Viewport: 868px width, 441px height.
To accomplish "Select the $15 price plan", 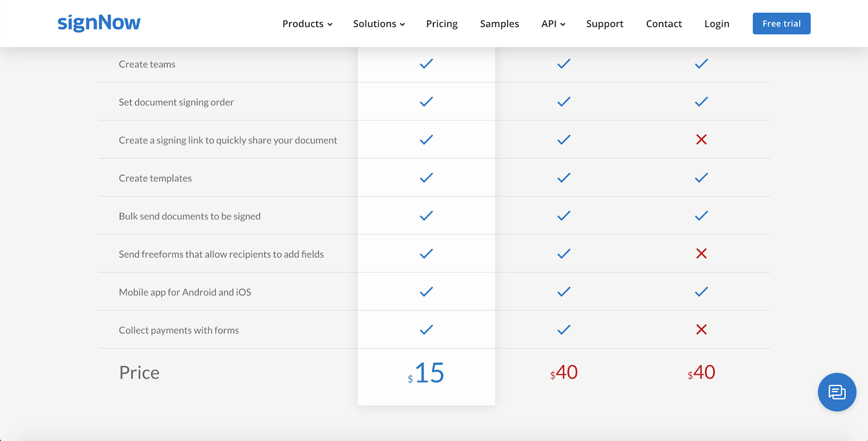I will point(426,373).
